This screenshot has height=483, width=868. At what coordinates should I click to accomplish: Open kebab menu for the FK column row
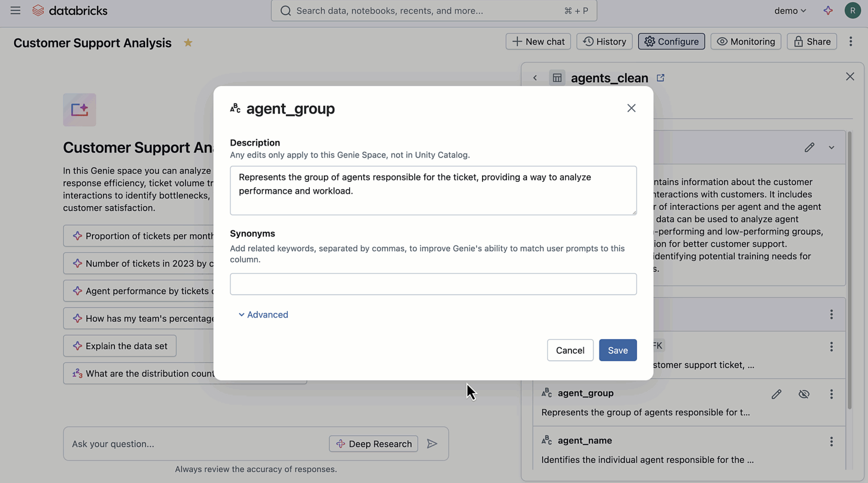pyautogui.click(x=831, y=346)
